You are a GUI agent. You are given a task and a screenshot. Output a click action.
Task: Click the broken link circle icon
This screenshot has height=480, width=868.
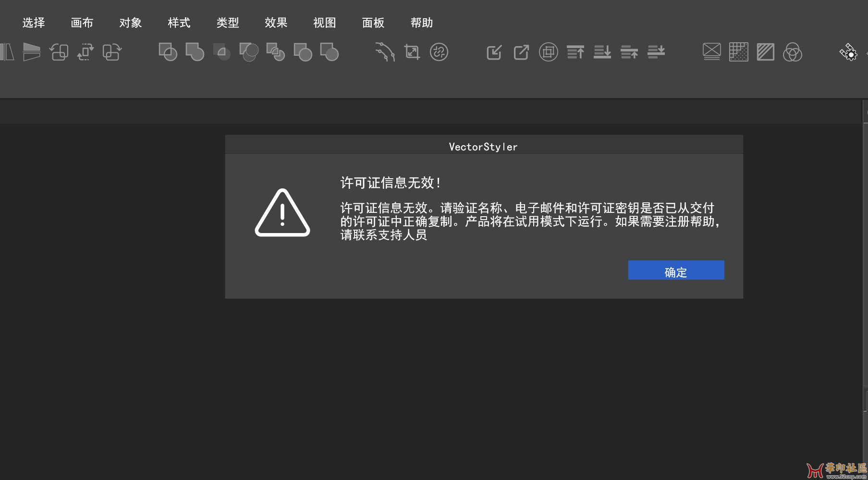point(439,52)
